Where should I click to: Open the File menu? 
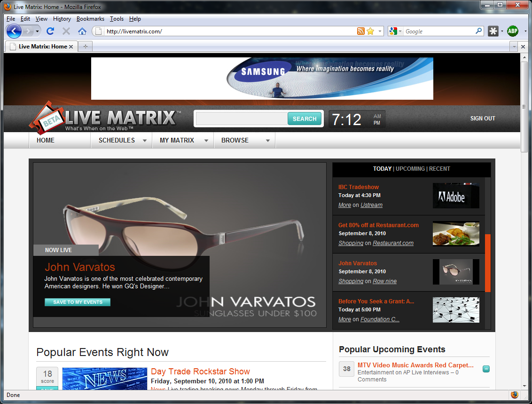(x=11, y=19)
